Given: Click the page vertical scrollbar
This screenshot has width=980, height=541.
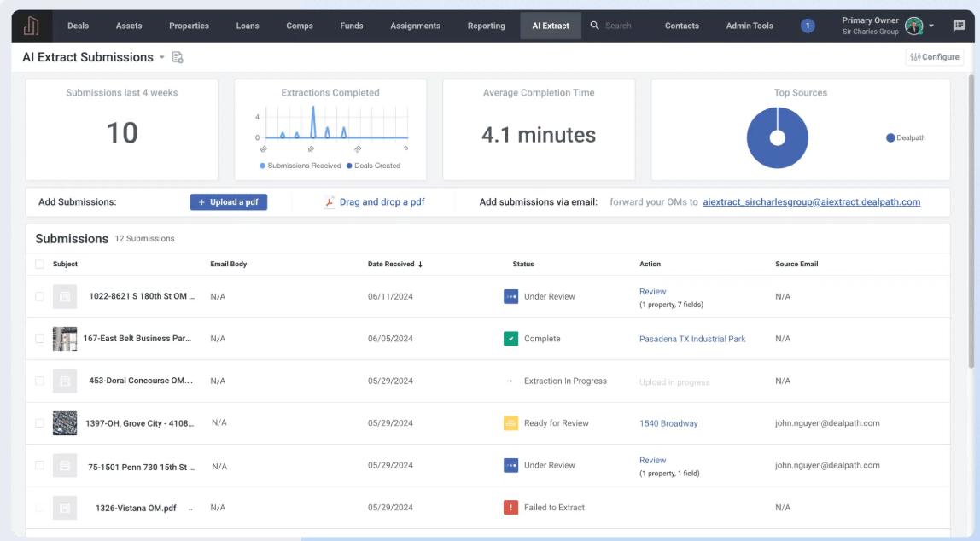Looking at the screenshot, I should (x=971, y=221).
